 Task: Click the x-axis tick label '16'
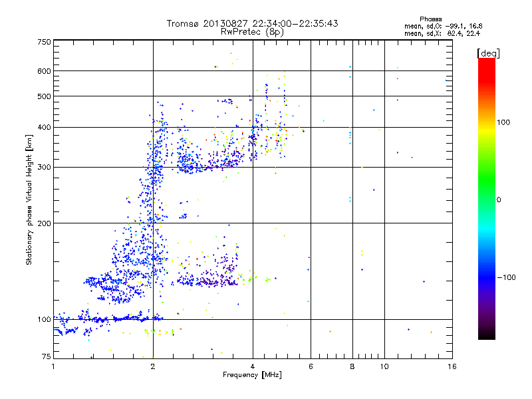[452, 366]
